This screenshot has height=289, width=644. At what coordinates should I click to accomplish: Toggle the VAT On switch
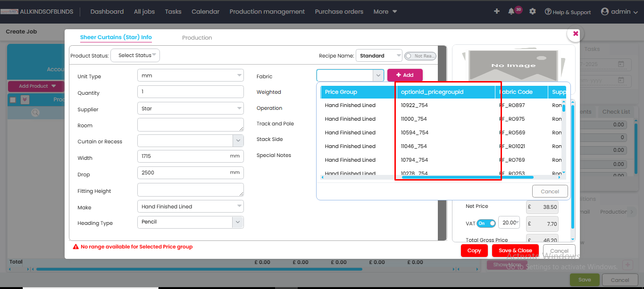pyautogui.click(x=485, y=223)
